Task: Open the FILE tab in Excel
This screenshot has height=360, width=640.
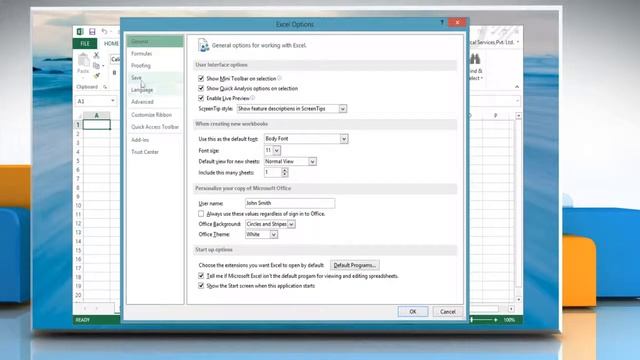Action: pos(85,43)
